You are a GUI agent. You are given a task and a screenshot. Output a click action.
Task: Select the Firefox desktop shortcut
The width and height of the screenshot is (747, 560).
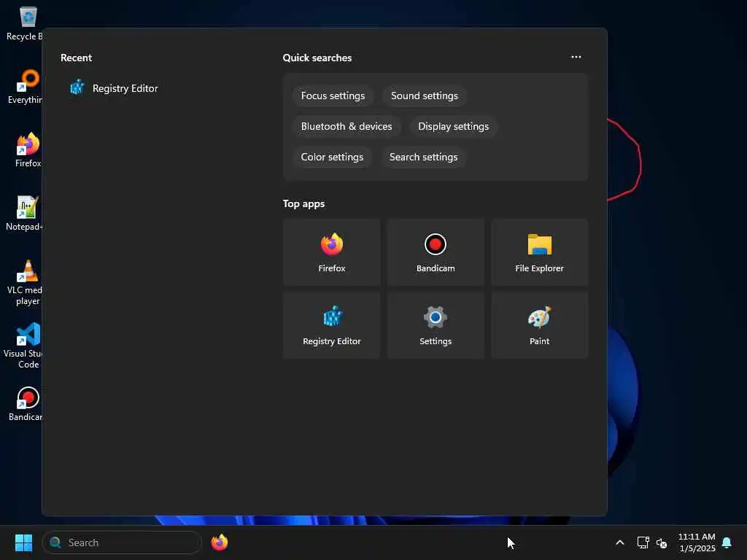[x=28, y=150]
